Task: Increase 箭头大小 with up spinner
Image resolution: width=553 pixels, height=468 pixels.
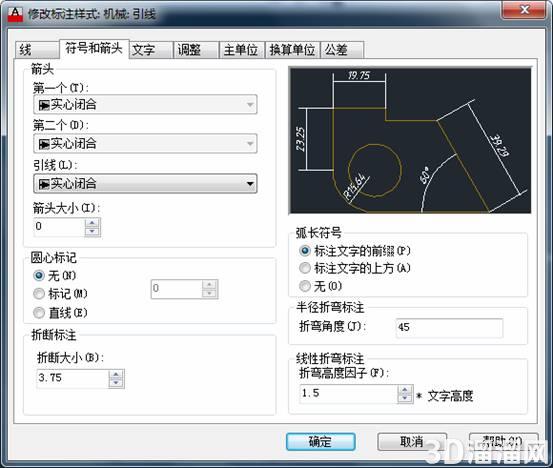Action: (x=92, y=223)
